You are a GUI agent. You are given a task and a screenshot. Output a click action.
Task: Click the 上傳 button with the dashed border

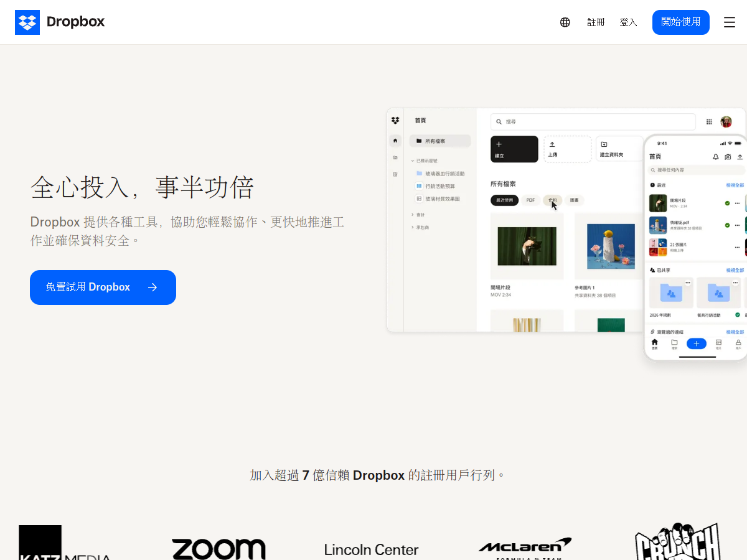point(568,149)
